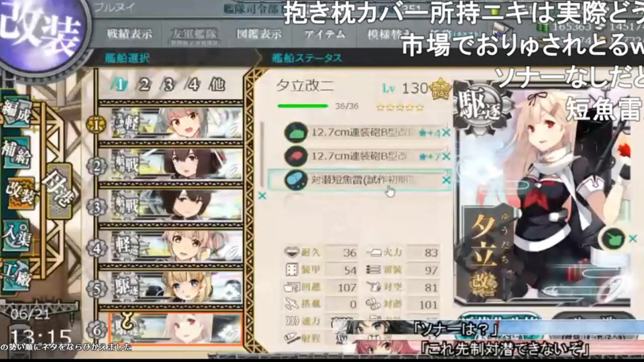The height and width of the screenshot is (362, 644).
Task: Click the red gun icon for the +7 equipment slot
Action: point(296,156)
